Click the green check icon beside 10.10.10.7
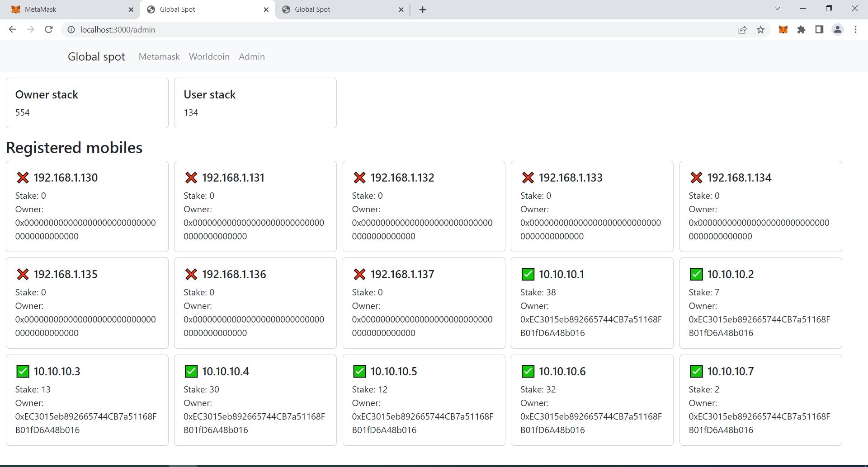The height and width of the screenshot is (467, 868). click(696, 371)
